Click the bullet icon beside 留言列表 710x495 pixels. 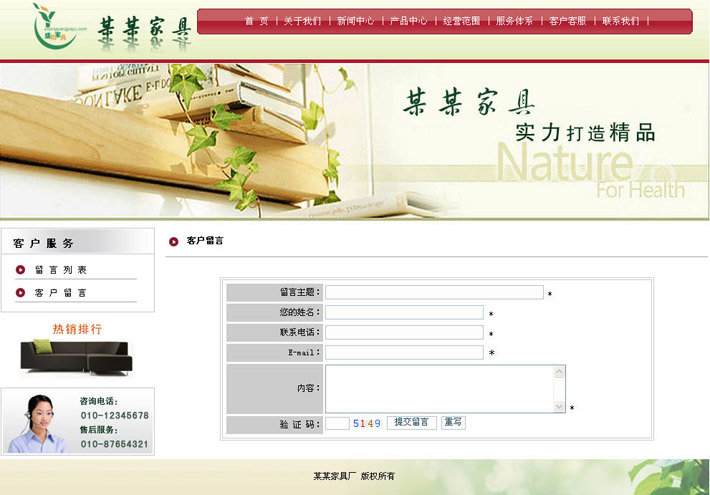20,269
